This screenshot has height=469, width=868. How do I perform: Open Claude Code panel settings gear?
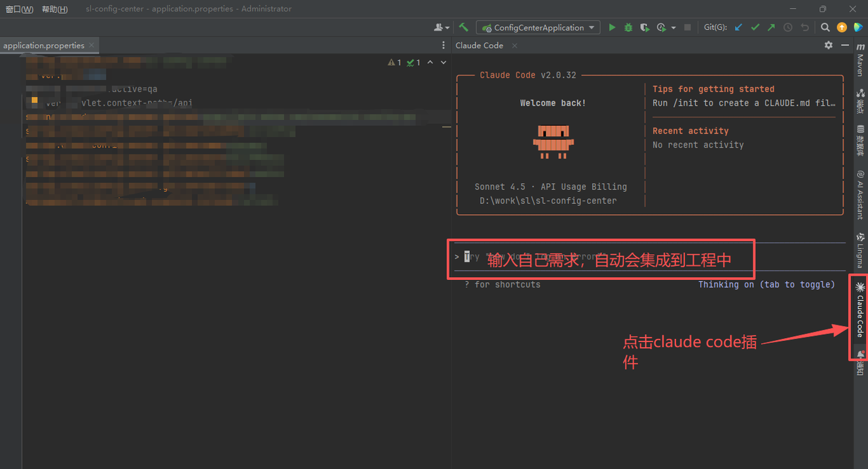[828, 45]
